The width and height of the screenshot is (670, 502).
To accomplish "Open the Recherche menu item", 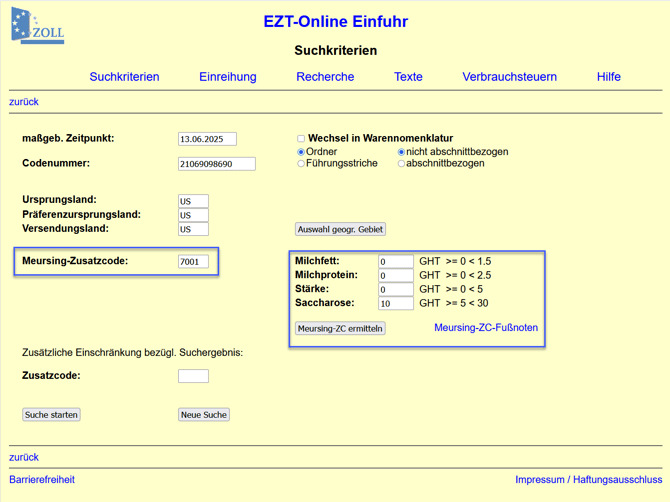I will click(x=325, y=77).
